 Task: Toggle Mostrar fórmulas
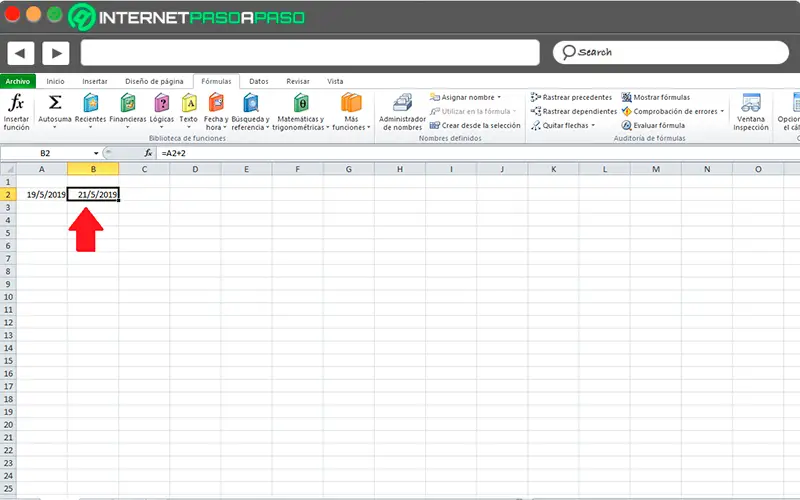(x=656, y=97)
